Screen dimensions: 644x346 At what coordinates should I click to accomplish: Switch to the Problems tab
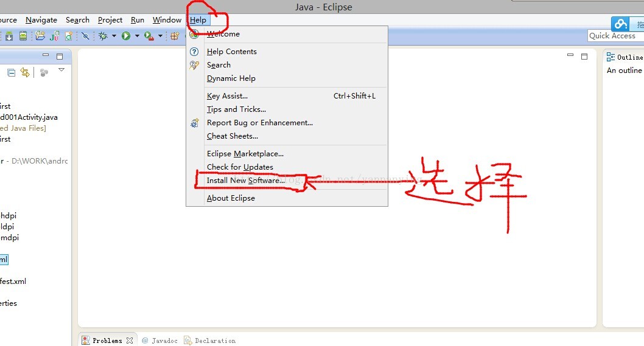[x=107, y=341]
